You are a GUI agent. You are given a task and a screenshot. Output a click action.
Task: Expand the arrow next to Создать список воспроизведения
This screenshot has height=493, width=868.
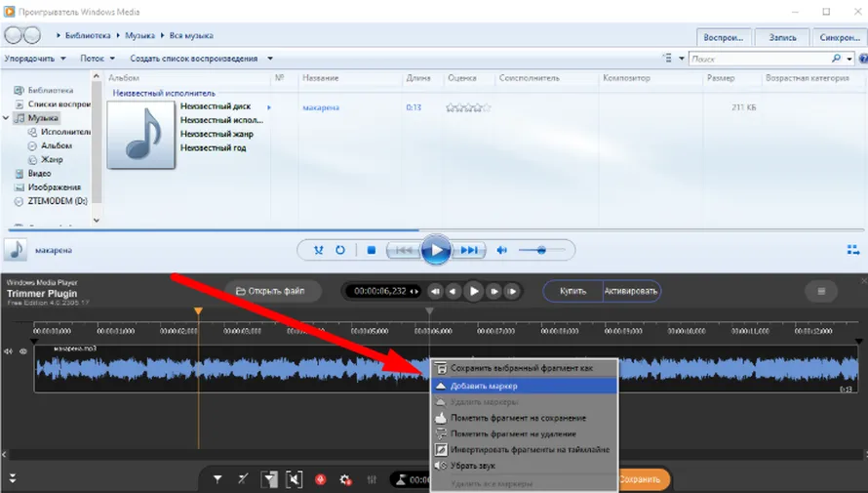click(270, 59)
